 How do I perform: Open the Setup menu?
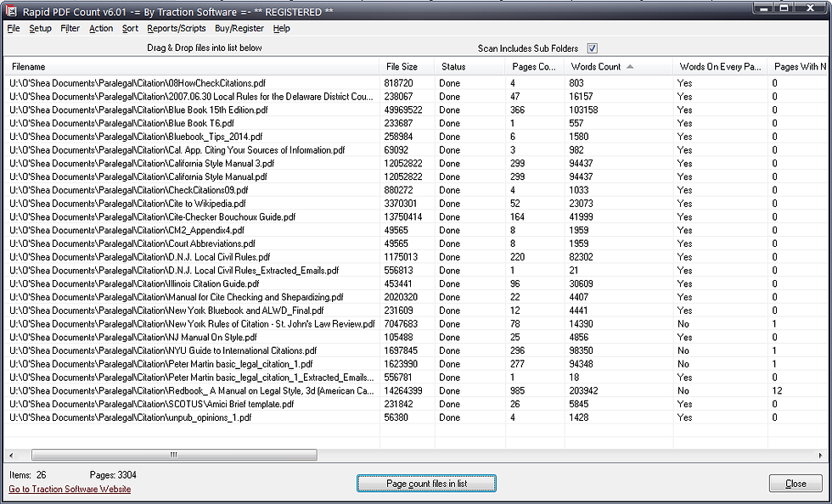click(41, 28)
